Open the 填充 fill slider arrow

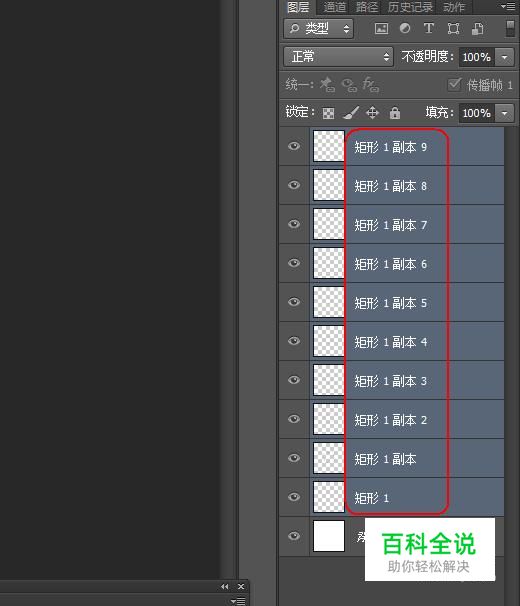(505, 113)
